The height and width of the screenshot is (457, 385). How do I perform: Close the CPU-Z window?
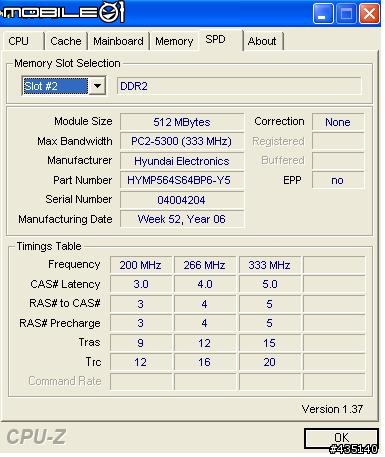pos(369,14)
